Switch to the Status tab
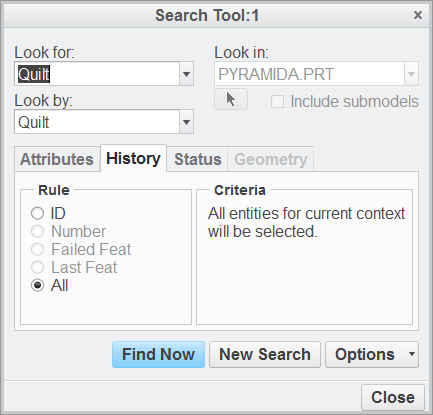Screen dimensions: 433x415 197,159
